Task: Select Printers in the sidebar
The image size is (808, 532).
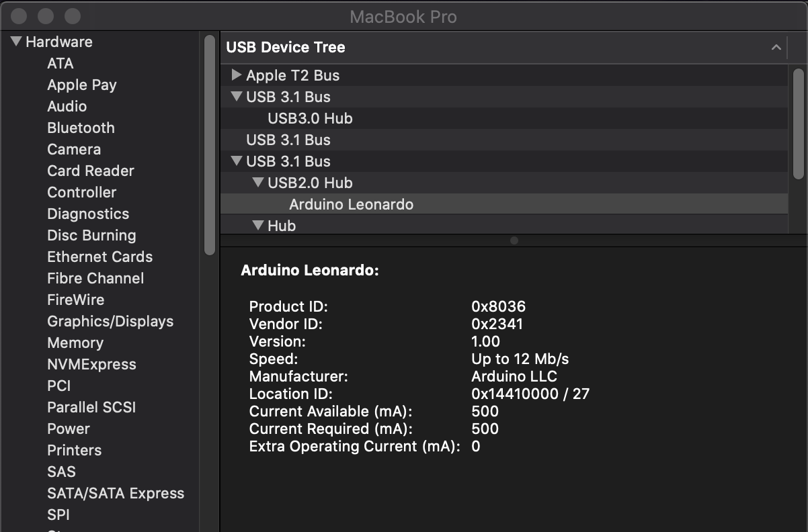Action: (x=74, y=450)
